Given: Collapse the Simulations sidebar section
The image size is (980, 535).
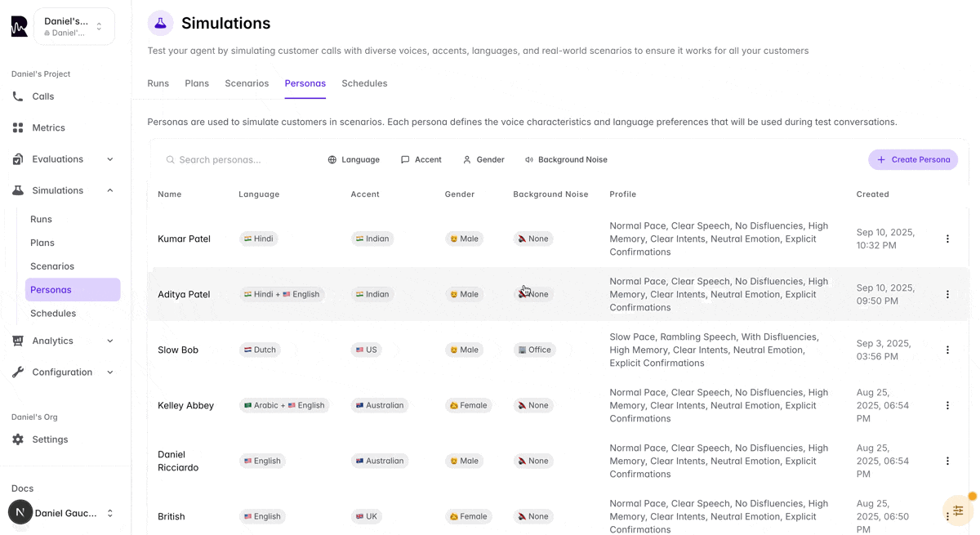Looking at the screenshot, I should 110,190.
